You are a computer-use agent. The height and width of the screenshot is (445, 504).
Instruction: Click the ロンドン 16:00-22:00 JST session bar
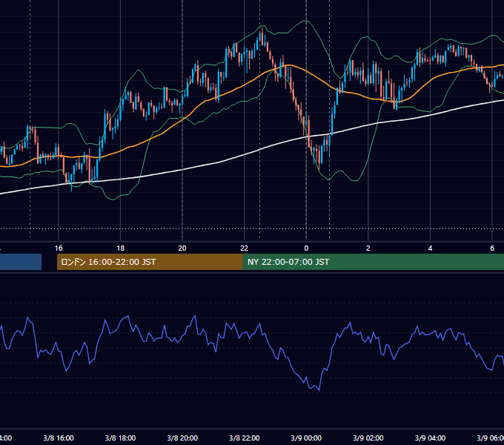click(150, 262)
